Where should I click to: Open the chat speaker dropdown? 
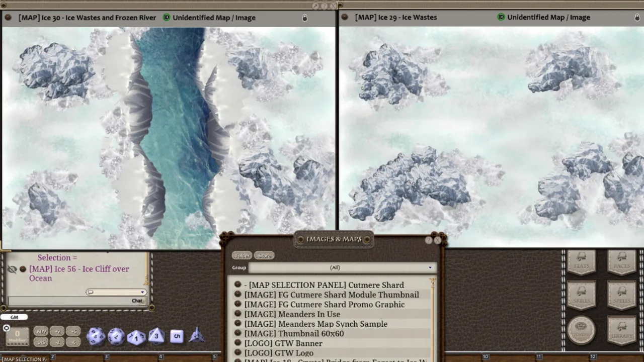click(x=116, y=292)
